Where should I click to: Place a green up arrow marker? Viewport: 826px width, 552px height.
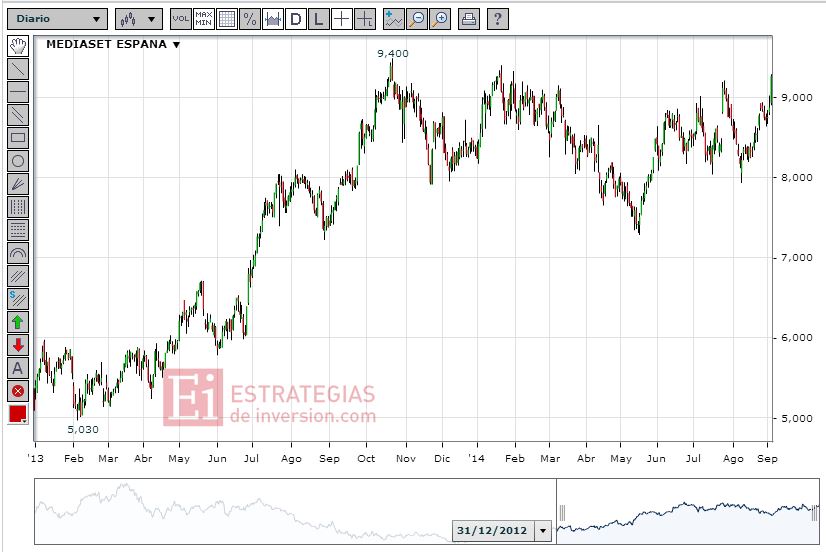(18, 322)
